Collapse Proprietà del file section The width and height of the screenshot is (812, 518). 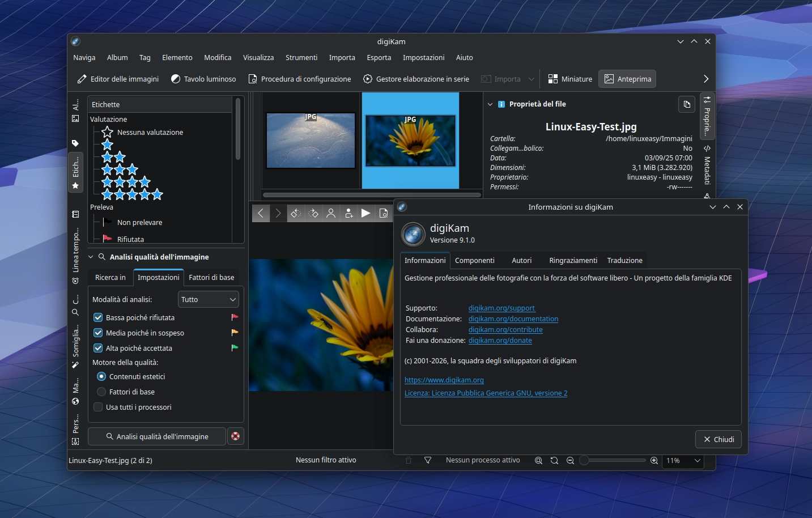point(490,104)
